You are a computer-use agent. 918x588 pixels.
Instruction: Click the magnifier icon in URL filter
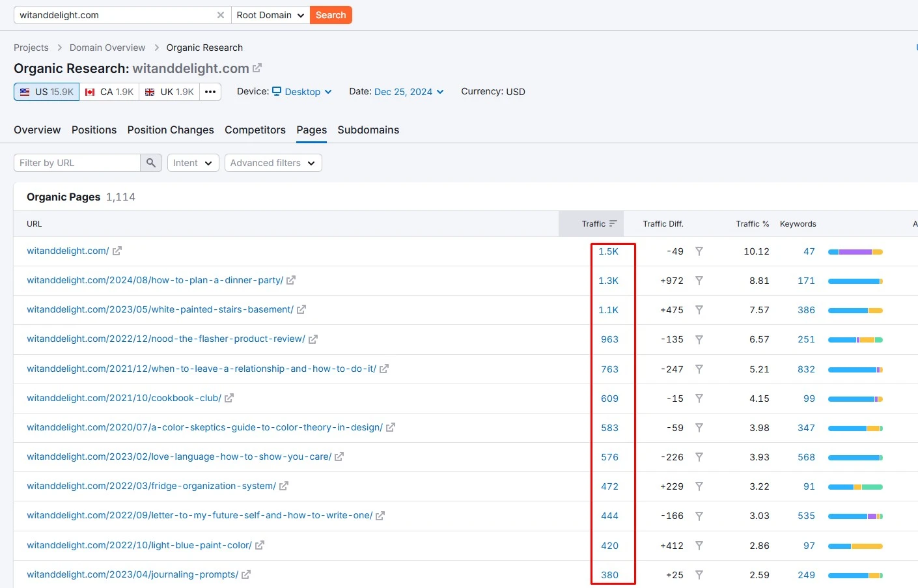150,163
